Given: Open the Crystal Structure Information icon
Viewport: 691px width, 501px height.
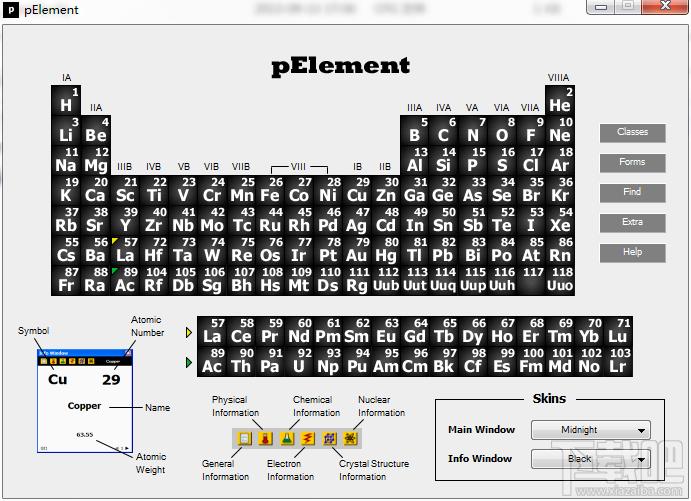Looking at the screenshot, I should point(329,438).
